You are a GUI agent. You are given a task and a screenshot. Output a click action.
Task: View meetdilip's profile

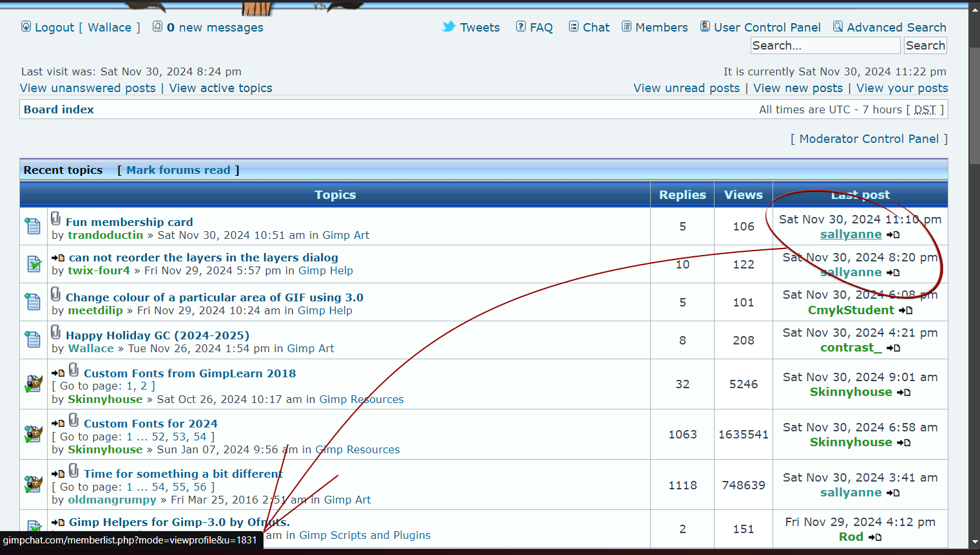[x=95, y=311]
